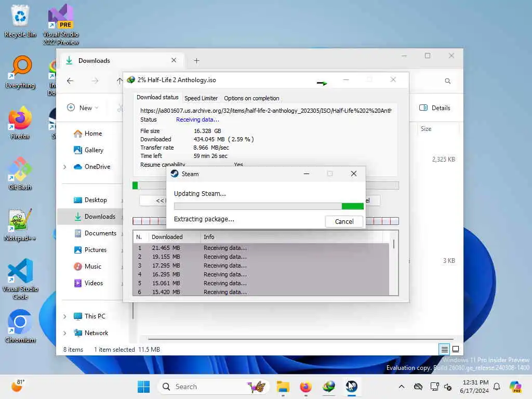Viewport: 532px width, 399px height.
Task: Launch the Everything search desktop icon
Action: [20, 72]
